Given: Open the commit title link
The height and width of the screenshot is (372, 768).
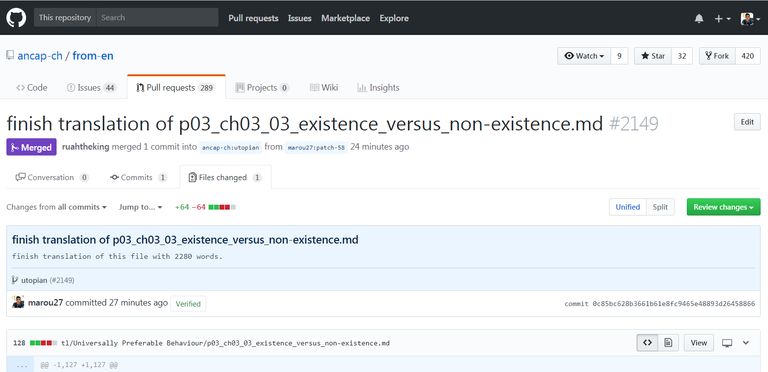Looking at the screenshot, I should [185, 240].
